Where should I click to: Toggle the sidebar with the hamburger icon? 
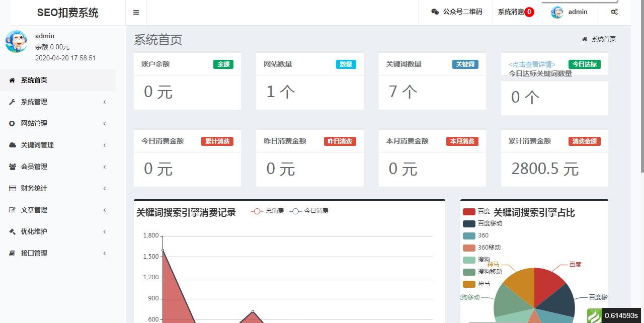click(x=136, y=13)
